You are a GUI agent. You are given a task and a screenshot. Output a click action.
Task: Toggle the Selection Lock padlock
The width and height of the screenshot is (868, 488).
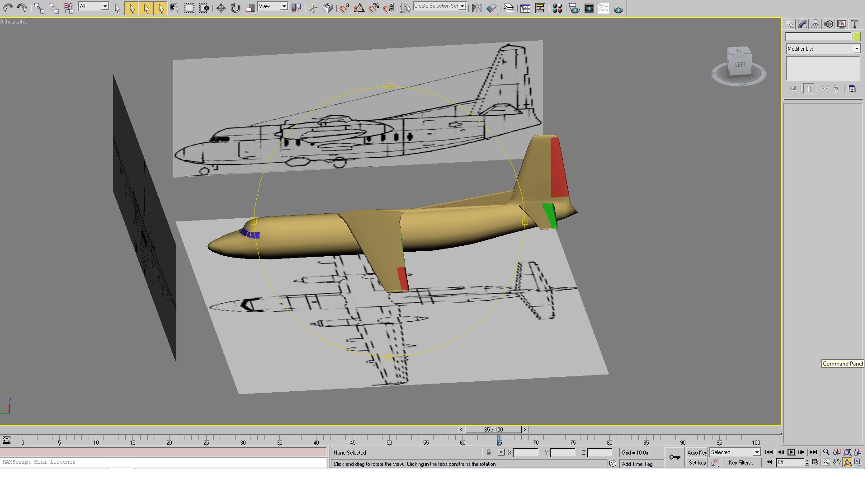[x=489, y=452]
